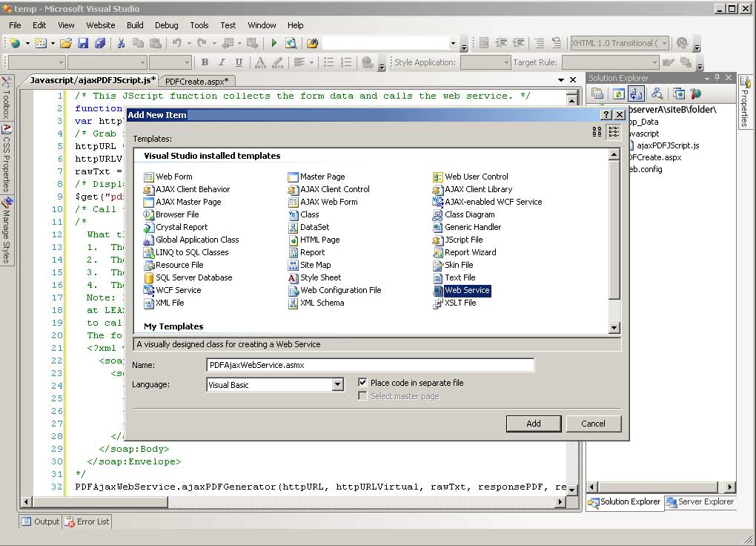Switch to the Server Explorer tab
The width and height of the screenshot is (756, 546).
[700, 501]
